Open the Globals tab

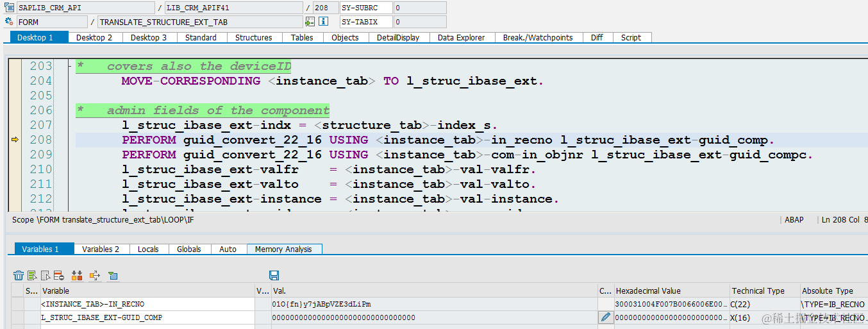click(x=189, y=249)
